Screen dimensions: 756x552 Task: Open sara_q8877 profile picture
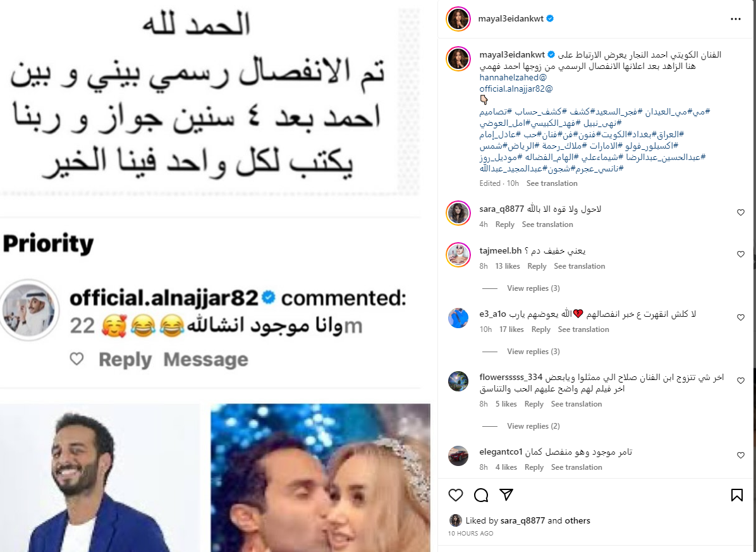458,213
